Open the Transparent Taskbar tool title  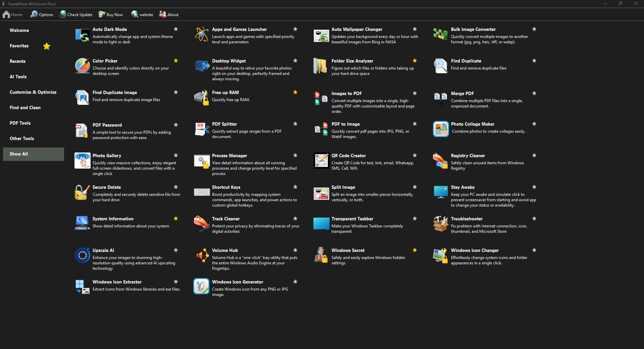[352, 219]
